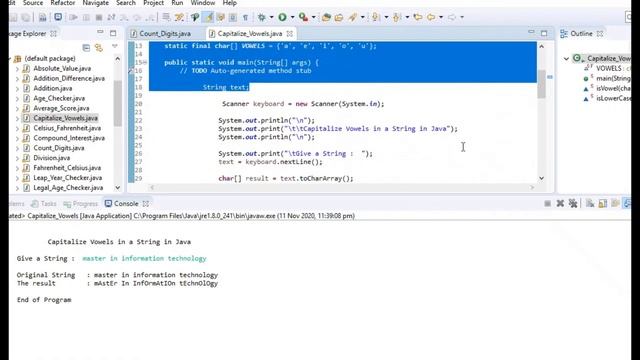Open the Navigate menu
The height and width of the screenshot is (360, 640).
click(96, 3)
